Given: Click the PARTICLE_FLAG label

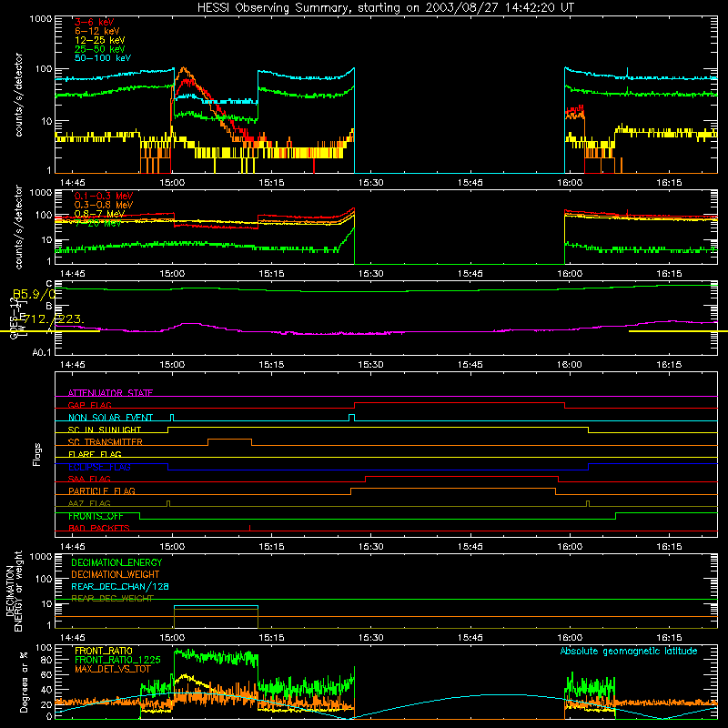Looking at the screenshot, I should (x=102, y=491).
